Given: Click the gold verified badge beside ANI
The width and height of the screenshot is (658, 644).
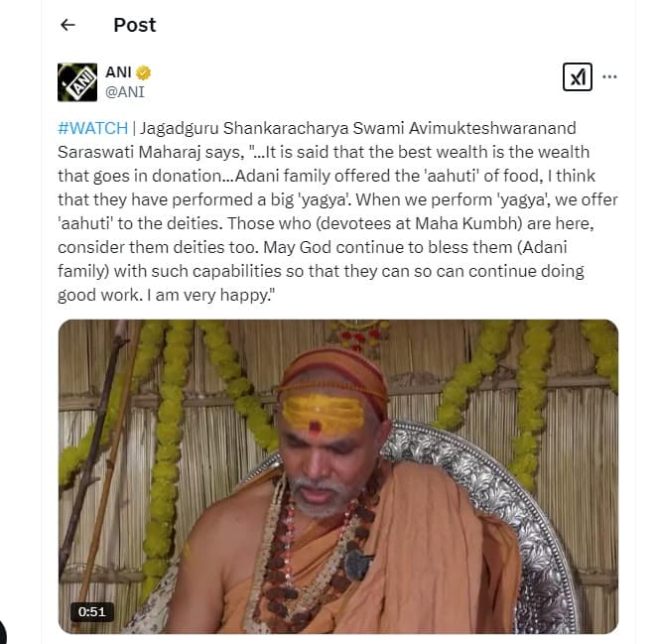Looking at the screenshot, I should (x=144, y=73).
